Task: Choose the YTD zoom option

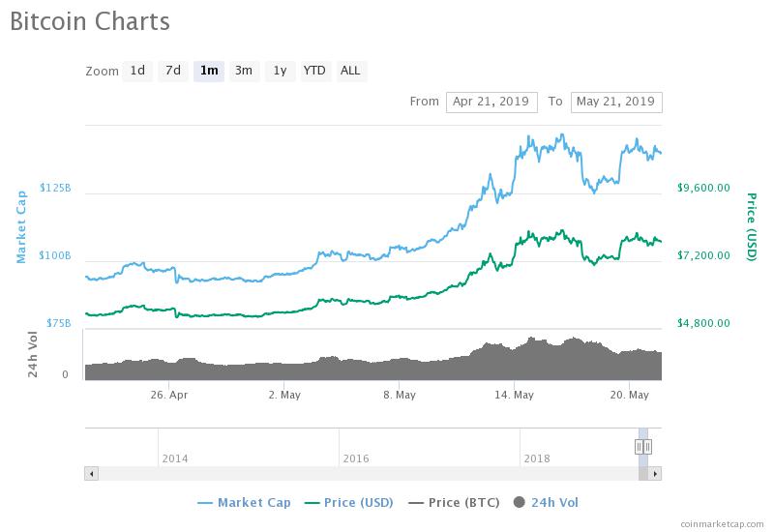Action: pos(314,71)
